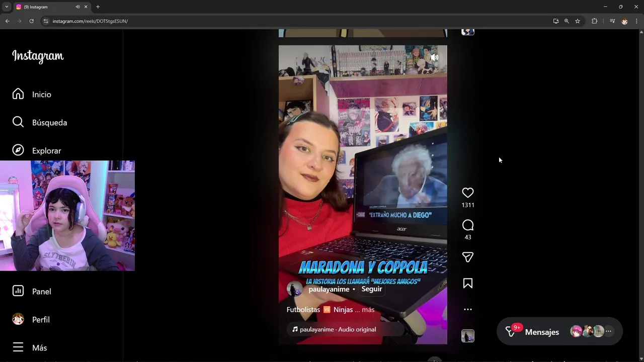Share the reel with the paper plane icon
Viewport: 644px width, 362px height.
[468, 257]
